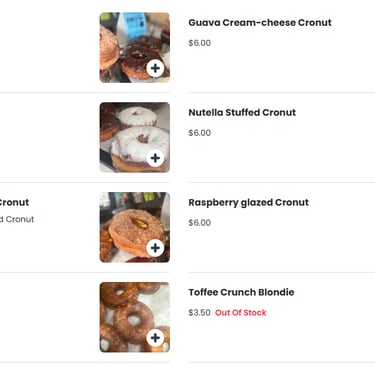This screenshot has height=366, width=375.
Task: Click plus icon on Toffee Crunch Blondie
Action: [x=155, y=338]
